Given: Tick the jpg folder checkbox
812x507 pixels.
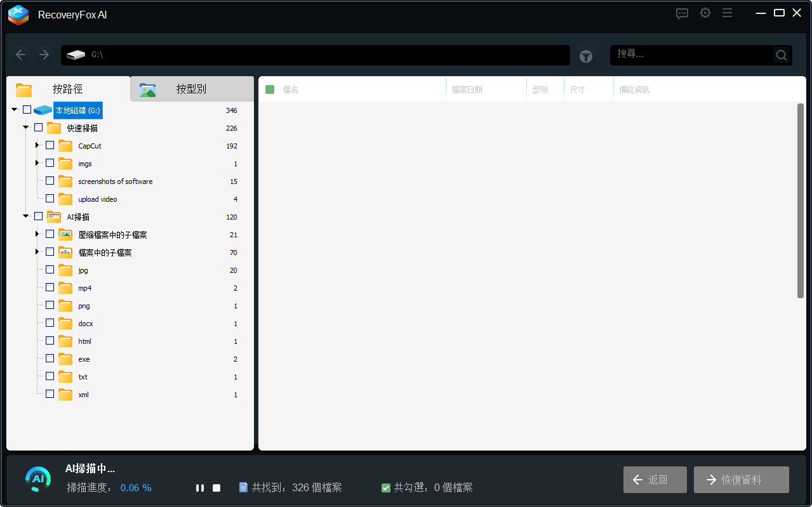Looking at the screenshot, I should pos(50,270).
